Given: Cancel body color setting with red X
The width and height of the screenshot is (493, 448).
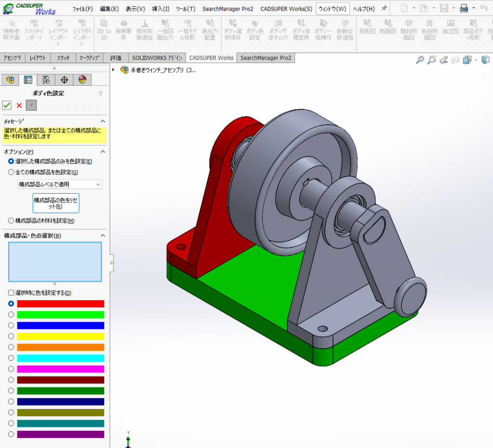Looking at the screenshot, I should pos(19,105).
